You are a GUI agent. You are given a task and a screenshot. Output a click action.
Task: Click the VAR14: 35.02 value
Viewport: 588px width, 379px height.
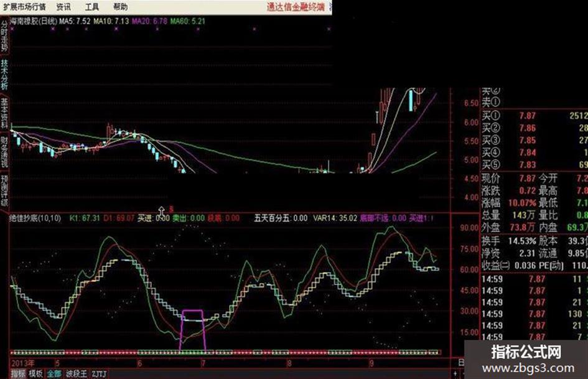click(x=335, y=218)
